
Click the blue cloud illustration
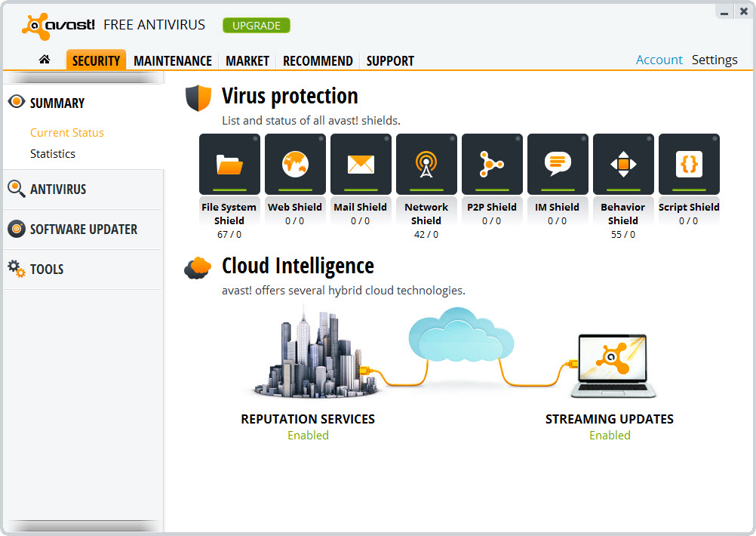click(461, 334)
